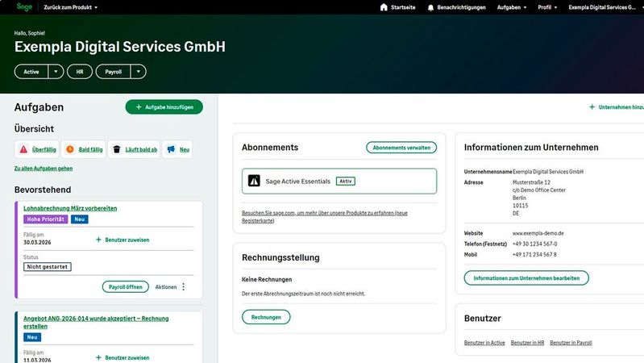This screenshot has height=363, width=644.
Task: Click plus icon beside Unternehmen hinzufügen
Action: point(592,107)
